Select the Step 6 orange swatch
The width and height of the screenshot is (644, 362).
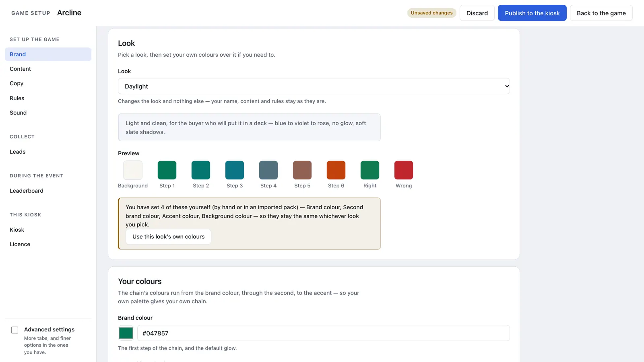coord(336,170)
